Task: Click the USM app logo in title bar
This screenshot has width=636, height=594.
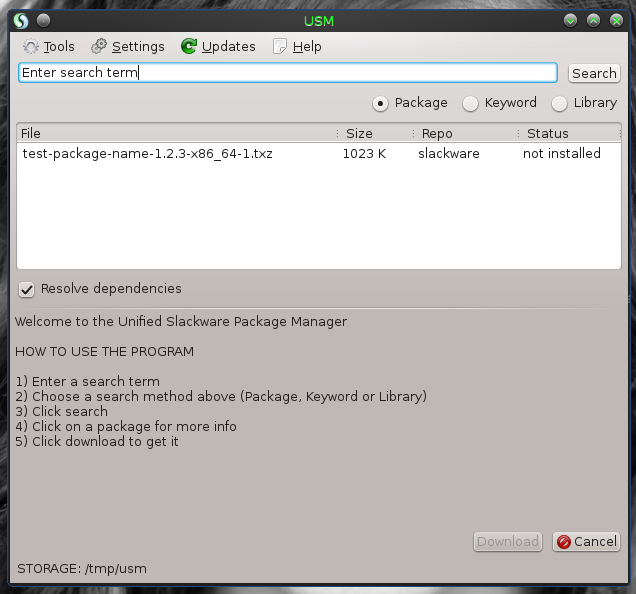Action: click(x=21, y=20)
